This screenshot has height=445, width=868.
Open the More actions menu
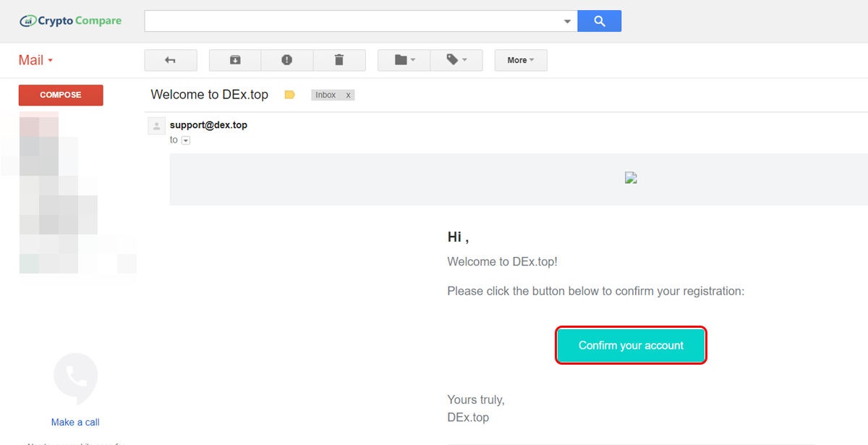click(521, 60)
